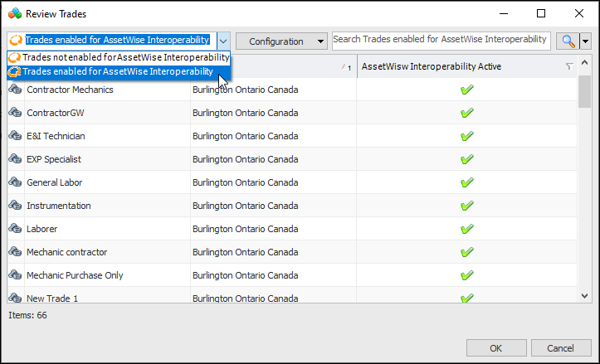600x364 pixels.
Task: Open the Configuration dropdown
Action: coord(282,41)
